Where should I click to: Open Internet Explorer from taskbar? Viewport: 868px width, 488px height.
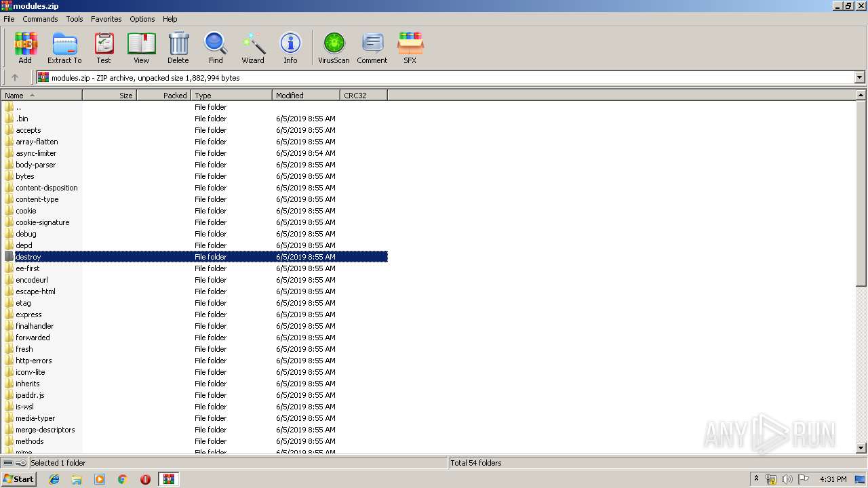tap(54, 479)
